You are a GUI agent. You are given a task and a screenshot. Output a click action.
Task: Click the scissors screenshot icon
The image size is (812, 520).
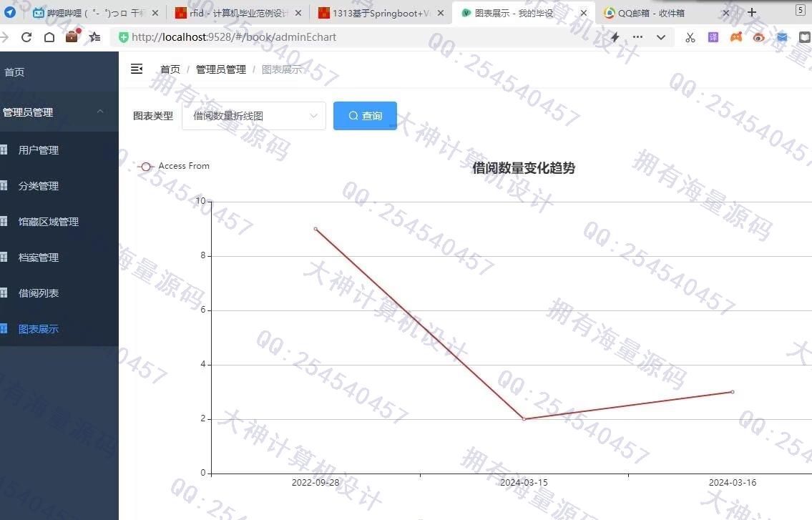tap(690, 37)
